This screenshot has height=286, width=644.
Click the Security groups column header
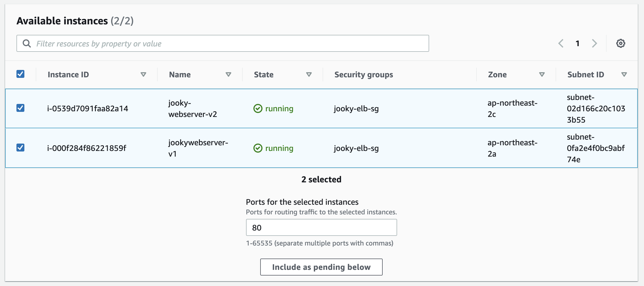pyautogui.click(x=364, y=74)
